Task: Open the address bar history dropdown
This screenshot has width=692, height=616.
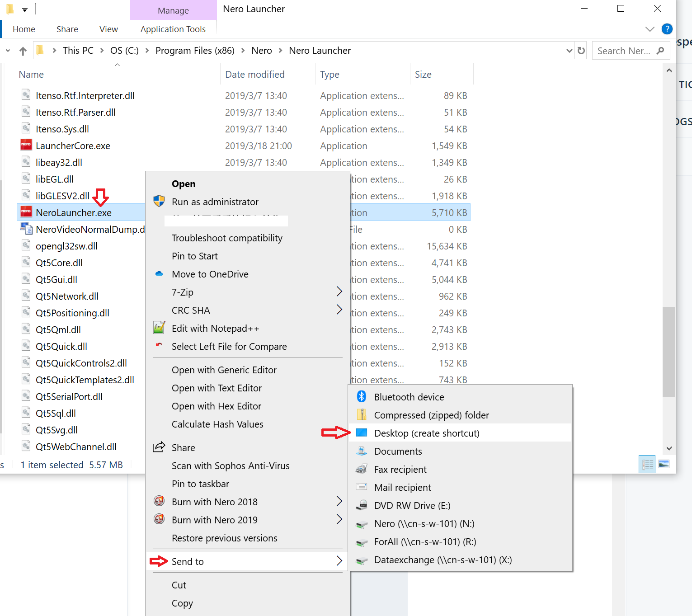Action: 569,51
